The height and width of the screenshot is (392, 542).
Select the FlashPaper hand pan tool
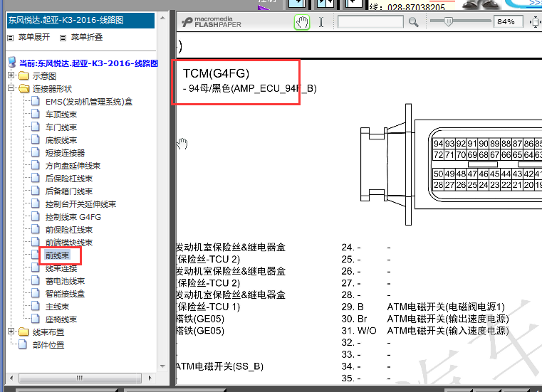[x=302, y=23]
